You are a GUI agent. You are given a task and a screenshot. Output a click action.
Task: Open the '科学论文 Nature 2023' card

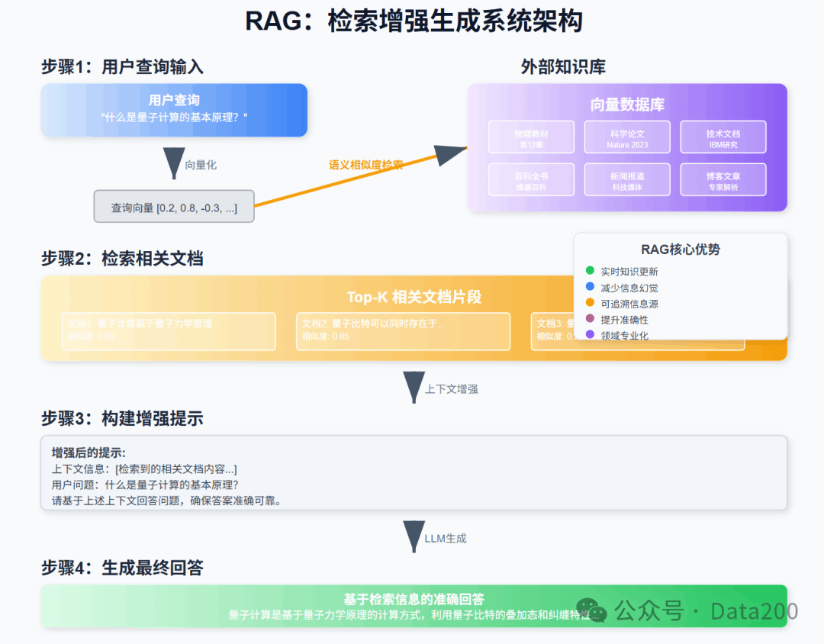(x=627, y=138)
